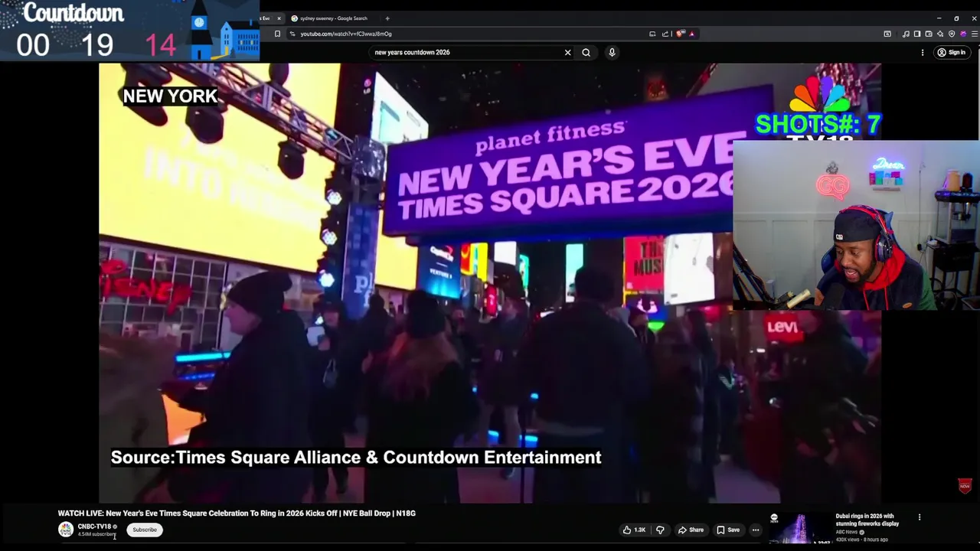The image size is (980, 551).
Task: Open the Brave Shields lion icon
Action: [x=679, y=34]
